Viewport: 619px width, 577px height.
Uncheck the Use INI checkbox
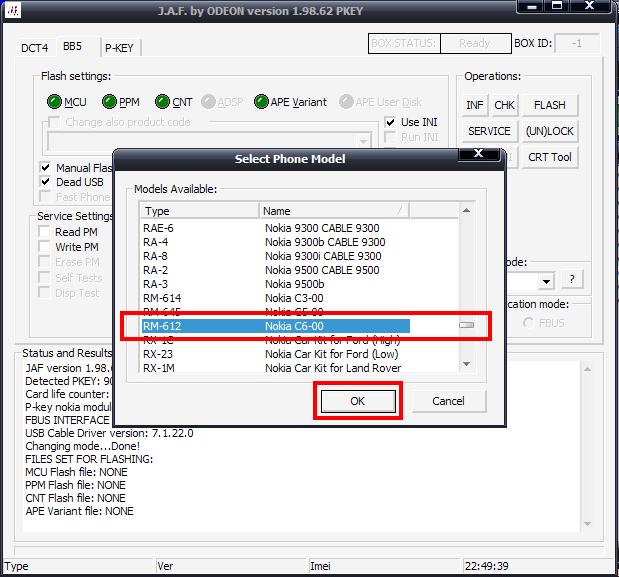pos(390,122)
